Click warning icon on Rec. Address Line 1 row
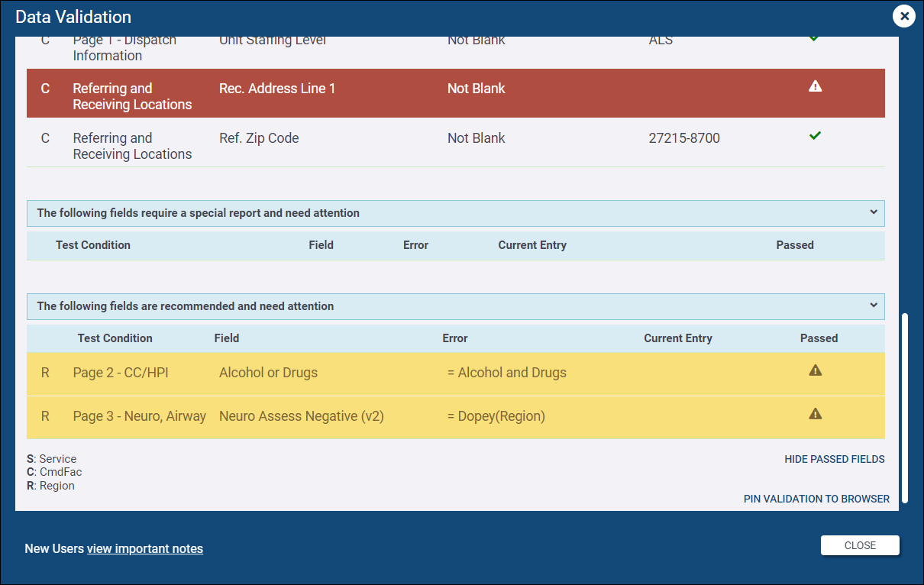Image resolution: width=924 pixels, height=585 pixels. click(x=815, y=86)
